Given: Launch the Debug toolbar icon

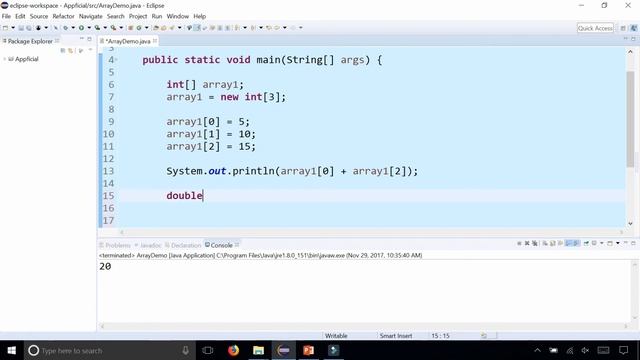Looking at the screenshot, I should pyautogui.click(x=65, y=28).
